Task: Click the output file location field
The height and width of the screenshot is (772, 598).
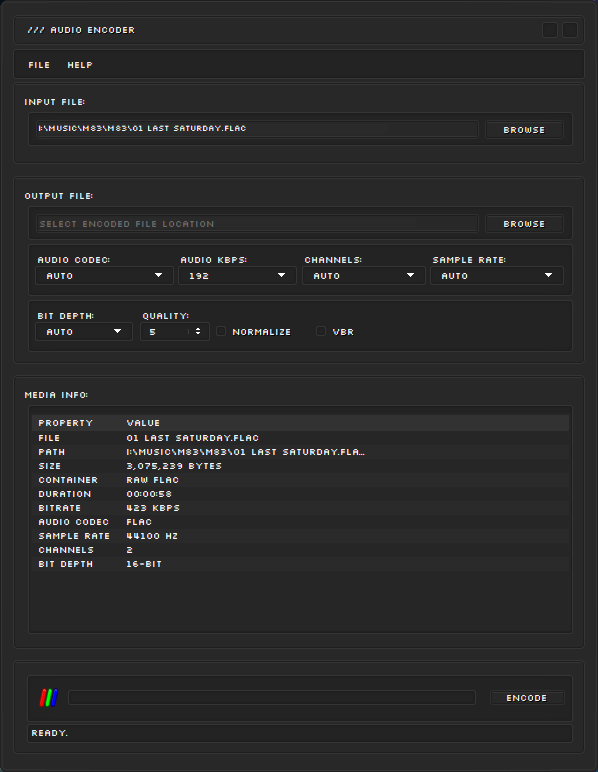Action: click(257, 224)
